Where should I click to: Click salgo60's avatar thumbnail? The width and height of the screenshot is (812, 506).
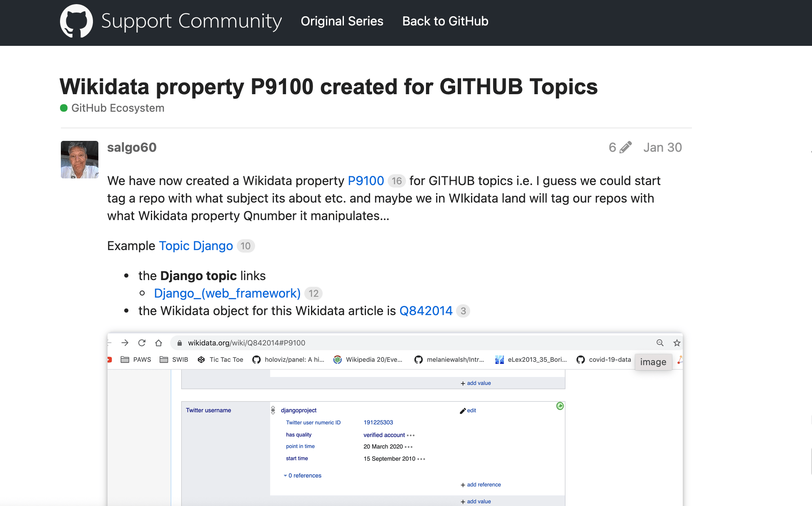click(x=80, y=160)
